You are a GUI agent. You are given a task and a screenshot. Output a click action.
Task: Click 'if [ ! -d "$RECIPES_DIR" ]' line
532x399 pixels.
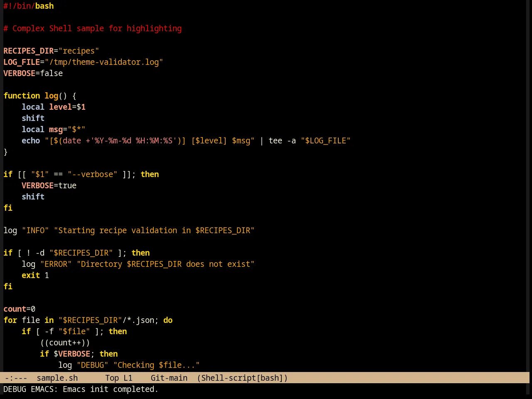[x=76, y=253]
